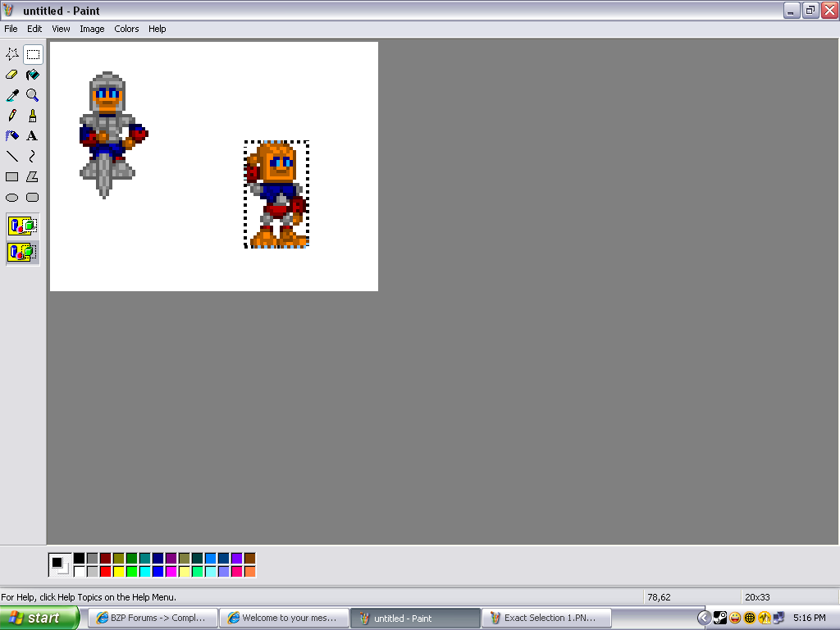Click the warning triangle tray icon
Viewport: 840px width, 630px height.
coord(765,618)
